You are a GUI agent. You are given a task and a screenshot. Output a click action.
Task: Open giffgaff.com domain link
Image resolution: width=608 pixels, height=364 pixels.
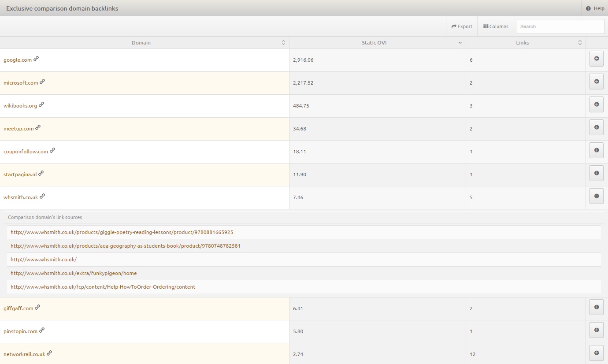click(x=19, y=308)
